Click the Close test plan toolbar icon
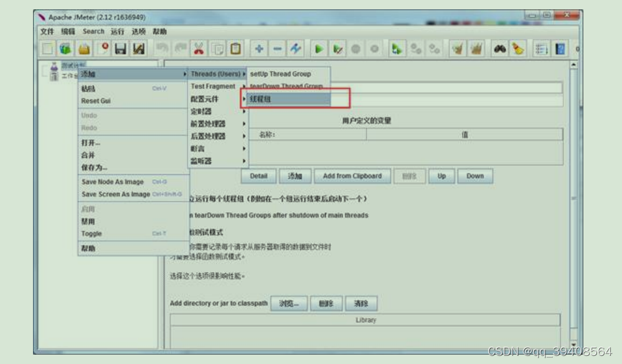This screenshot has width=622, height=364. click(103, 49)
